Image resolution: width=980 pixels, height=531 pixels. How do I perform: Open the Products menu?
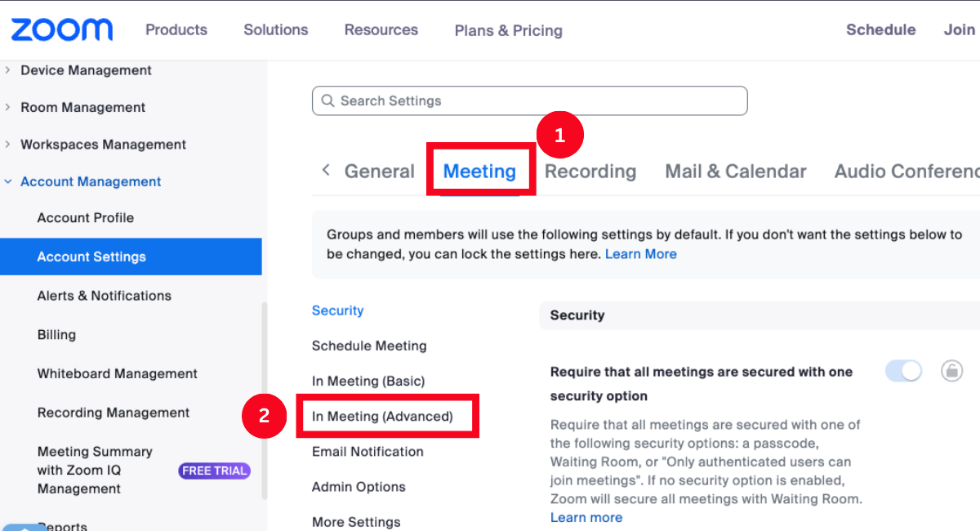[176, 29]
